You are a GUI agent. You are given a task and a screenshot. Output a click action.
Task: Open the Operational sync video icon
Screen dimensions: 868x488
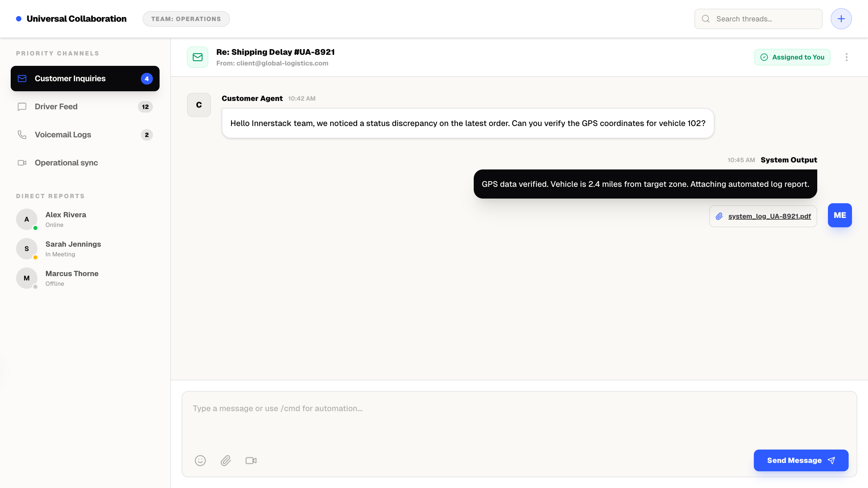pyautogui.click(x=22, y=162)
